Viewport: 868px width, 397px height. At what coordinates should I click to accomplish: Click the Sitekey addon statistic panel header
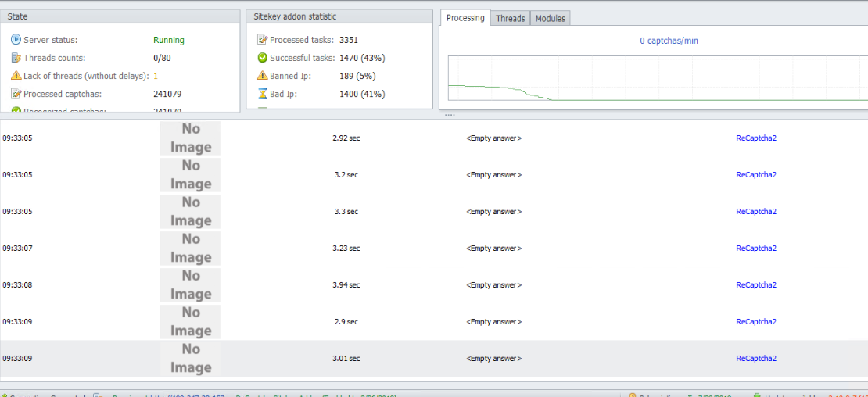[339, 16]
